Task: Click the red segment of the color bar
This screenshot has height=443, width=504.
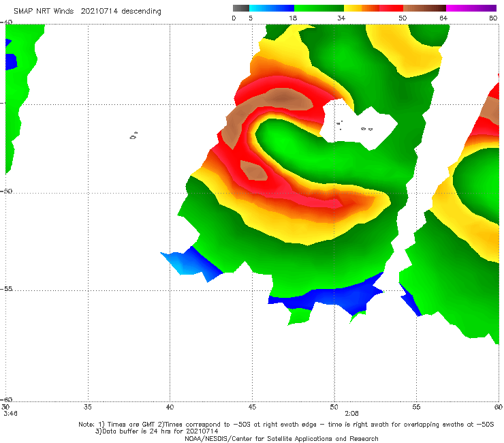Action: (391, 8)
